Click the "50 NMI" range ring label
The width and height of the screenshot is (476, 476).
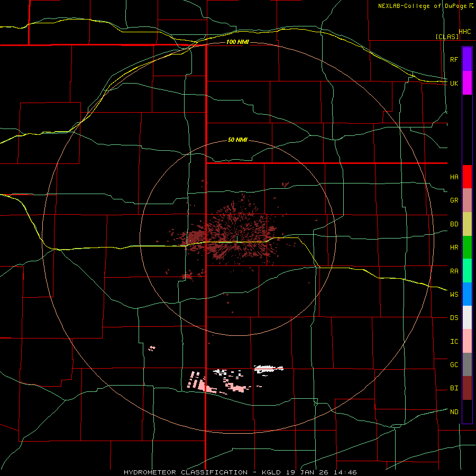[x=237, y=140]
